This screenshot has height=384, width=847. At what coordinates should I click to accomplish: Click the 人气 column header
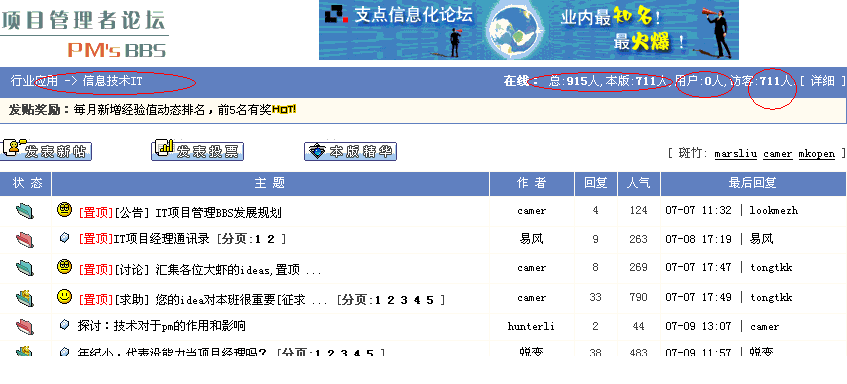[638, 183]
